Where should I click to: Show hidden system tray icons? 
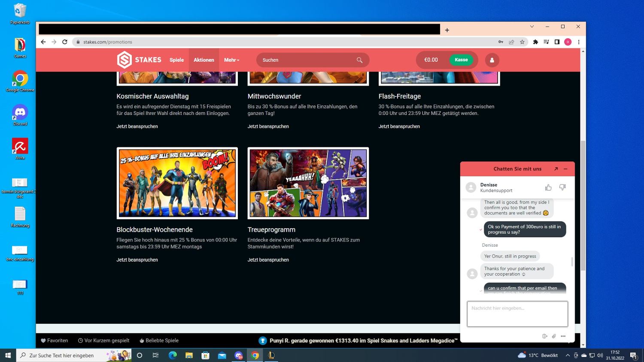pos(568,355)
